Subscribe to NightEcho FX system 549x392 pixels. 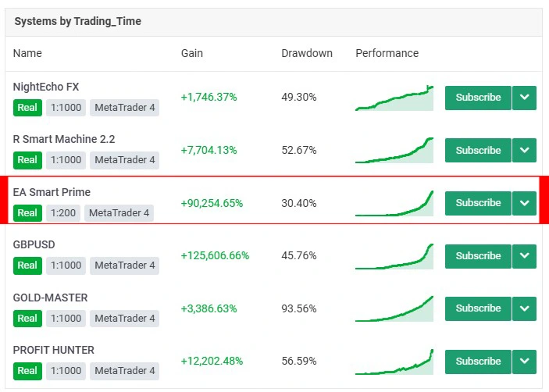[478, 98]
